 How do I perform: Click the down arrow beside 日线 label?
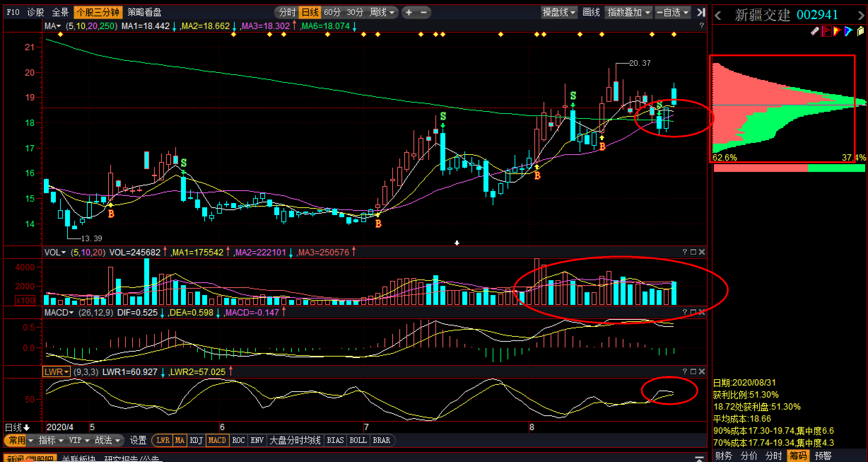pos(27,427)
